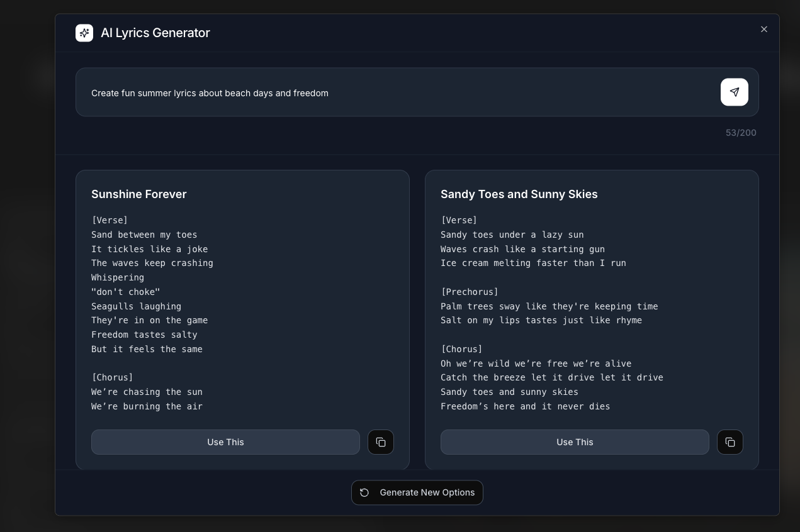Click line "Oh we're wild we're free we're alive"
The image size is (800, 532).
(536, 363)
